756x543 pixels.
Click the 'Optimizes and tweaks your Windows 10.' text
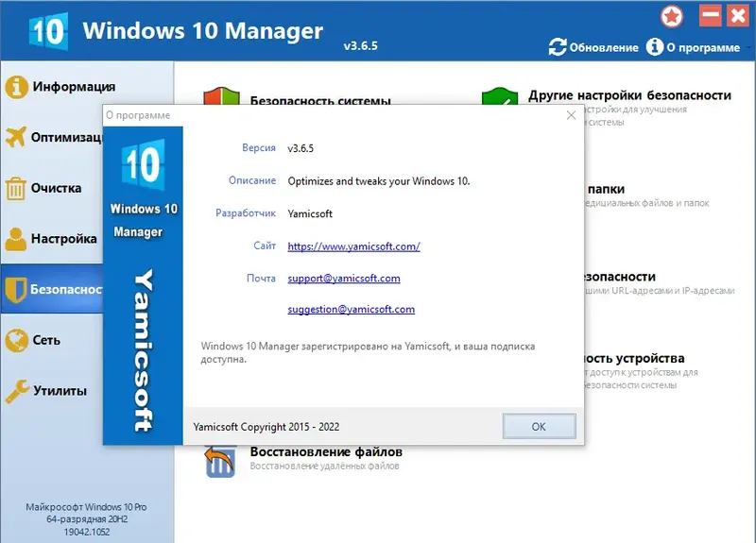pos(379,181)
